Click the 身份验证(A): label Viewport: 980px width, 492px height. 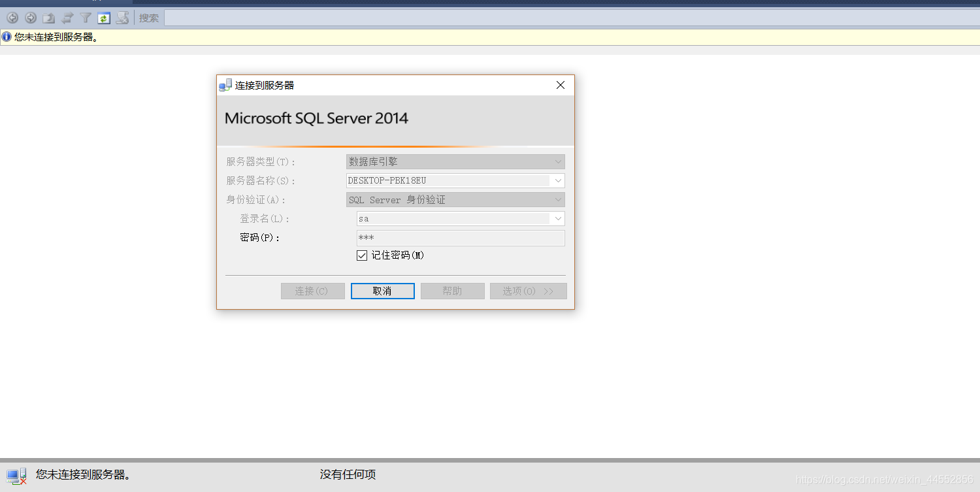(x=256, y=200)
